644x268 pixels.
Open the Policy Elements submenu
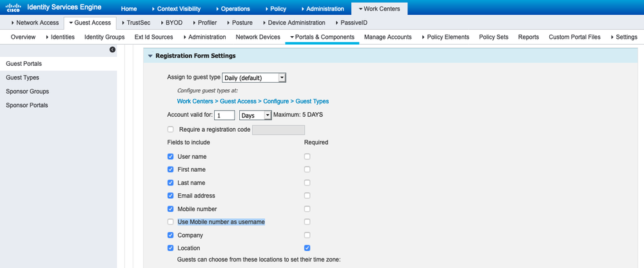pyautogui.click(x=445, y=37)
